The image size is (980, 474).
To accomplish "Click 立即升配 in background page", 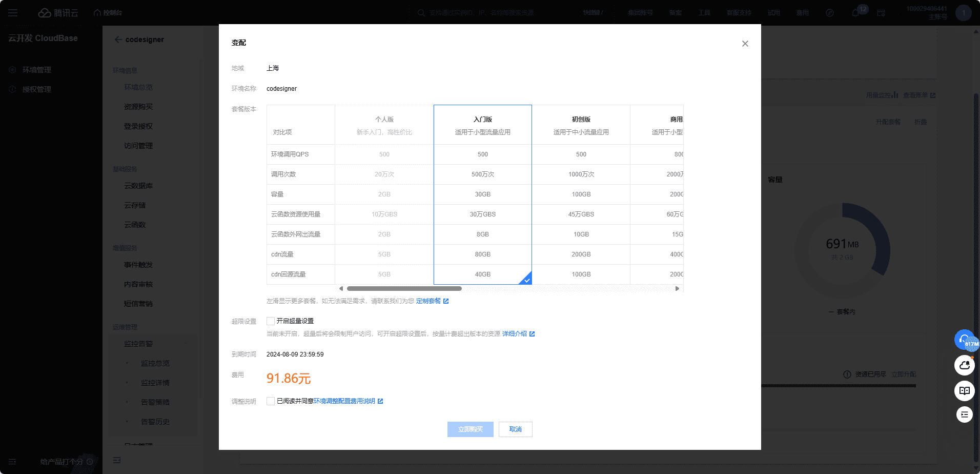I will [x=904, y=374].
